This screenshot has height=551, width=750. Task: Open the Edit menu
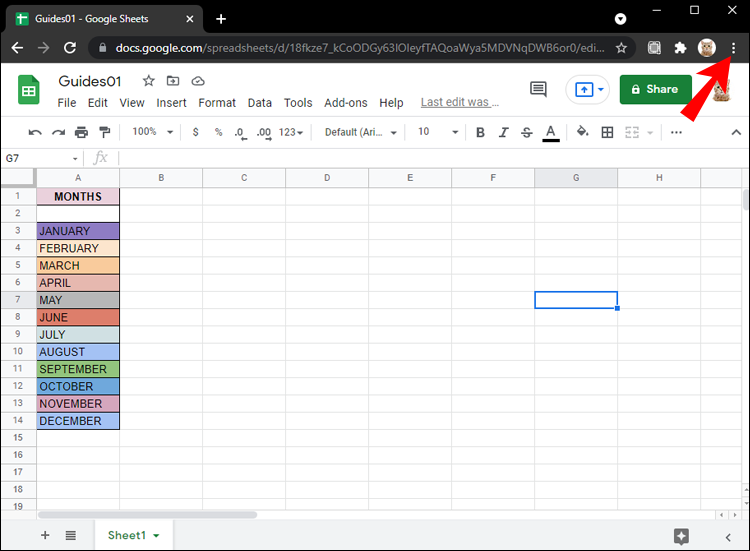point(98,103)
